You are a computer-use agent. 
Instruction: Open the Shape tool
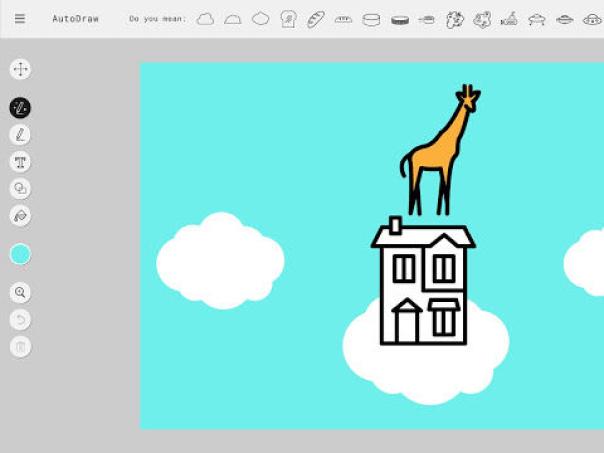click(20, 188)
